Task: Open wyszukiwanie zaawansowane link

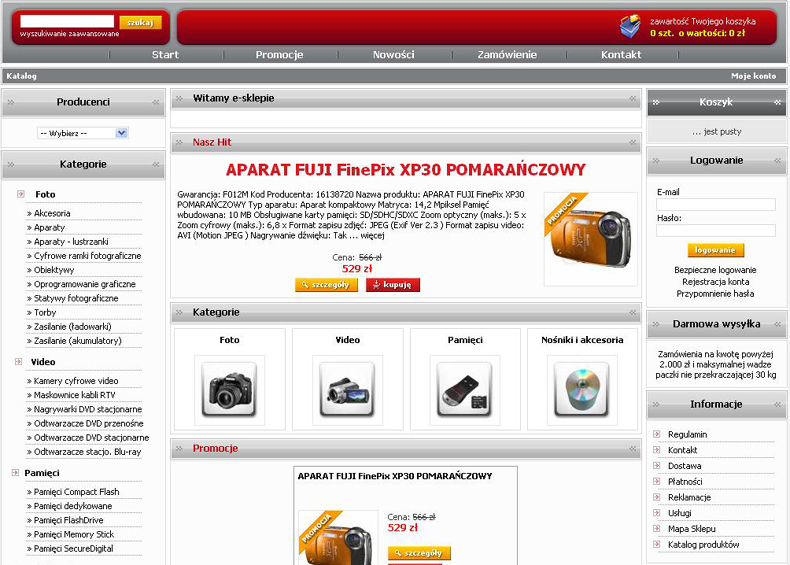Action: coord(70,34)
